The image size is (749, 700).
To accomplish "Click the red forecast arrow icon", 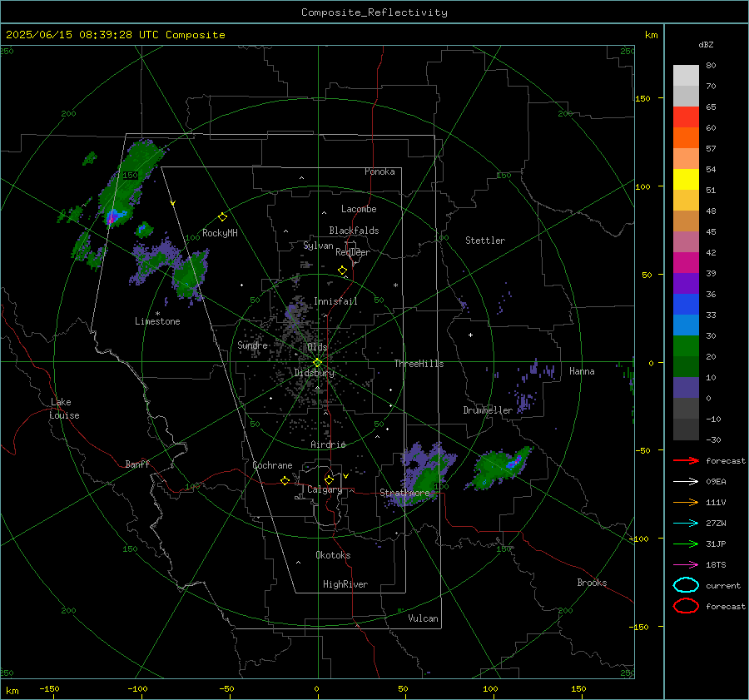I will [x=686, y=460].
